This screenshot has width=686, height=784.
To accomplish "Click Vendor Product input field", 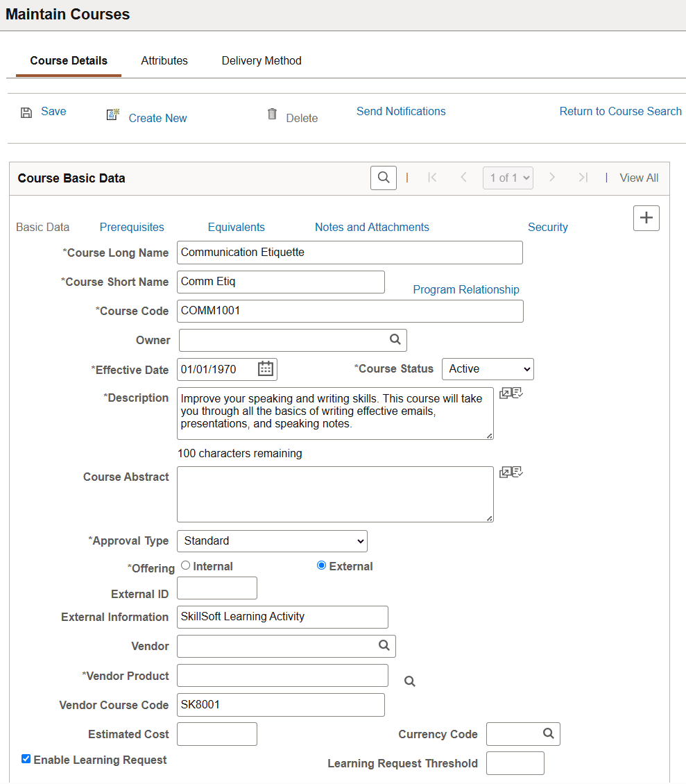I will pos(282,676).
